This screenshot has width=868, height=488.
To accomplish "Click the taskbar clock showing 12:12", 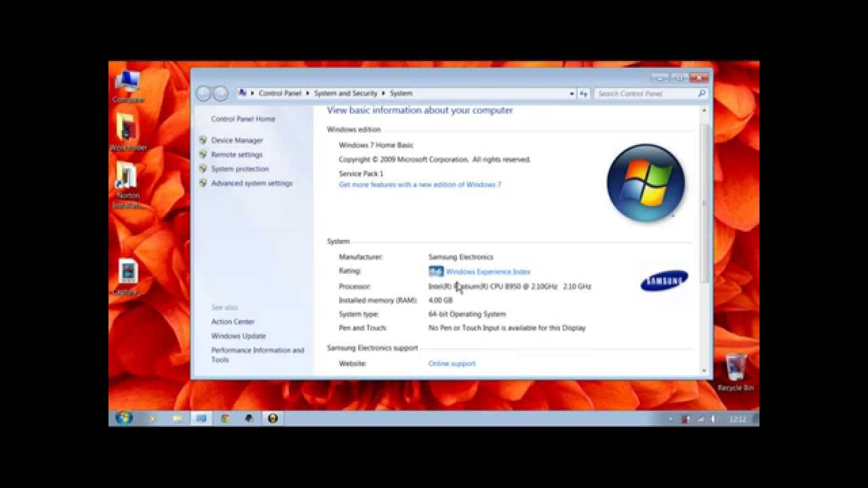I will (x=738, y=420).
